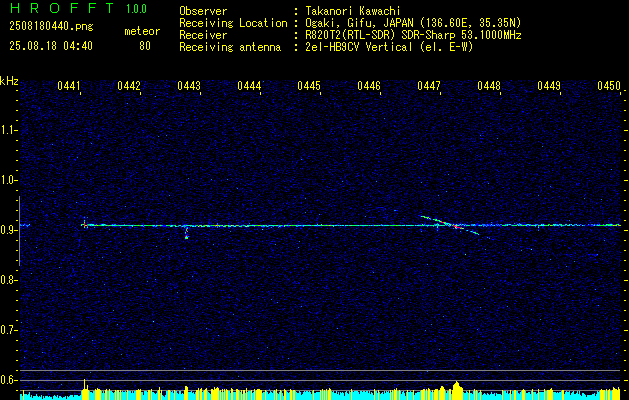Image resolution: width=629 pixels, height=400 pixels.
Task: Click the version number 1.0.0
Action: (x=136, y=9)
